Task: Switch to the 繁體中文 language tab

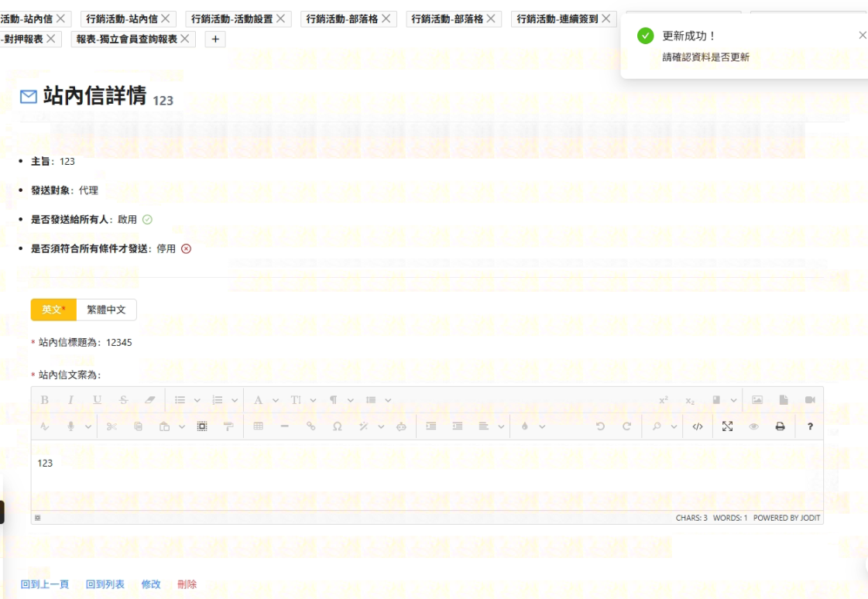Action: click(x=107, y=310)
